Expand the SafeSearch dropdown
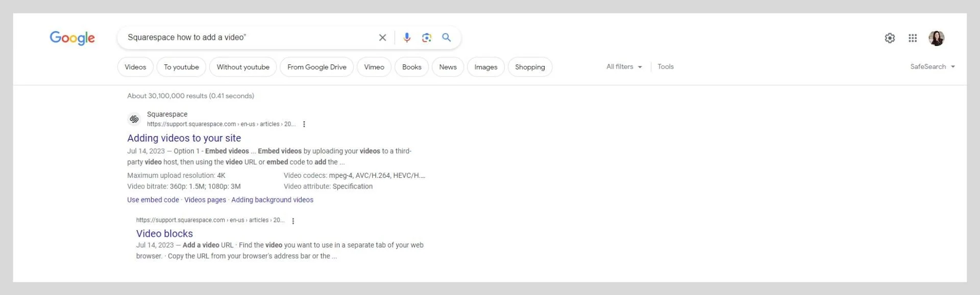Screen dimensions: 980x295 (x=933, y=66)
